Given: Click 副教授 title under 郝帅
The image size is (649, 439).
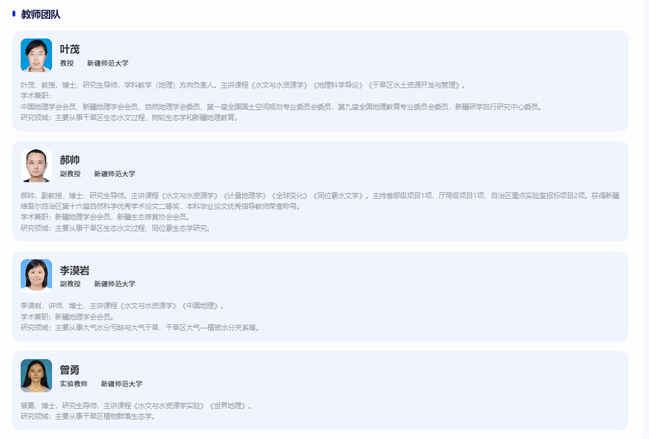Looking at the screenshot, I should point(70,173).
